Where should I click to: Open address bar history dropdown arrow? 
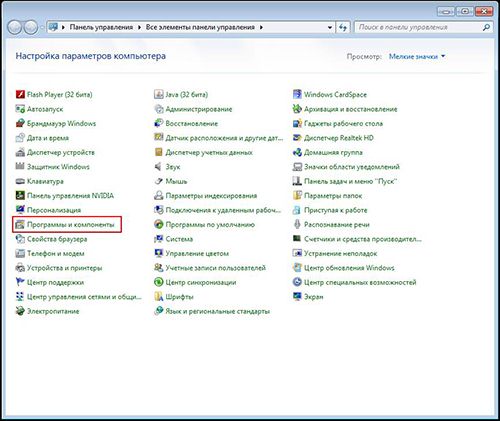329,27
